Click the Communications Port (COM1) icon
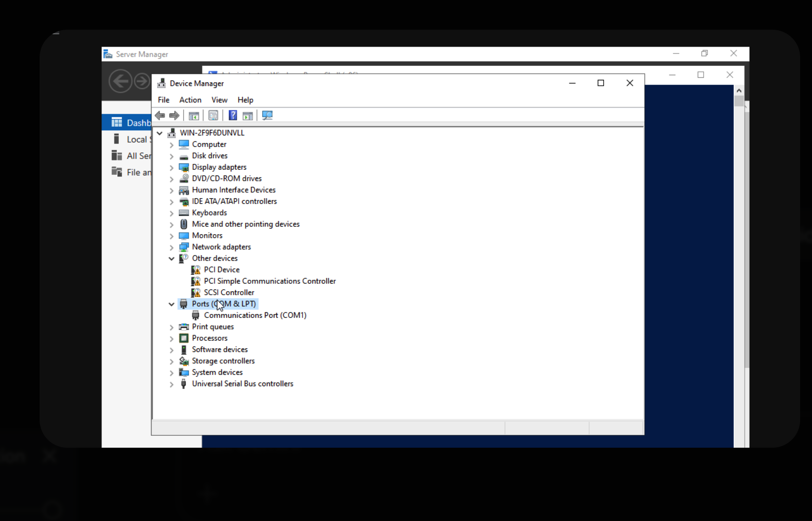Viewport: 812px width, 521px height. 196,315
